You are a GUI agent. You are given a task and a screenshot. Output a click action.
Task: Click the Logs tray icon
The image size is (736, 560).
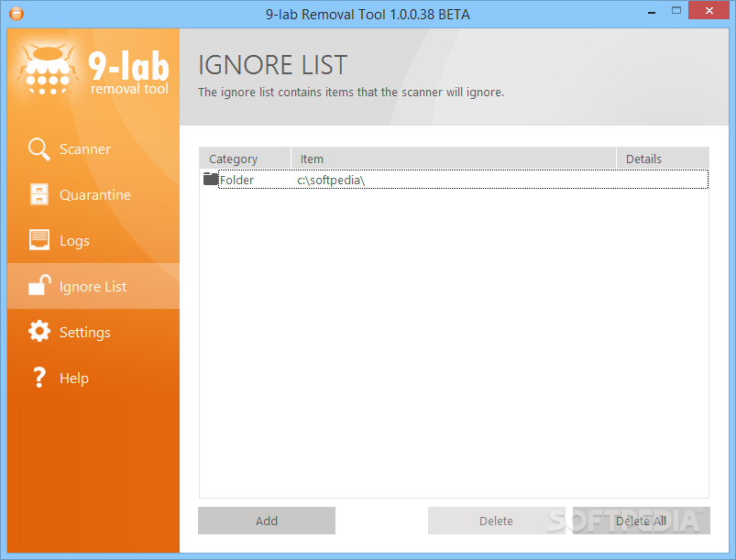point(39,240)
